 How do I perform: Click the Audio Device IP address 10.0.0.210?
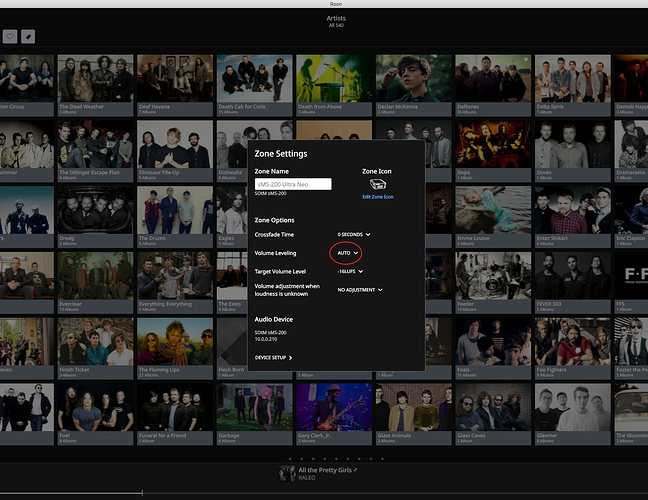click(x=266, y=339)
